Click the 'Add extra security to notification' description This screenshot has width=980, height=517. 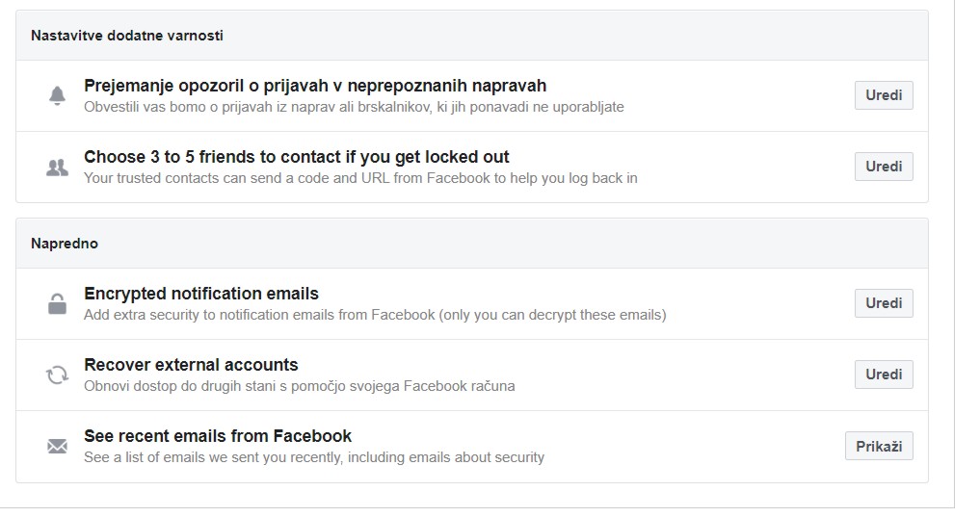(x=375, y=315)
